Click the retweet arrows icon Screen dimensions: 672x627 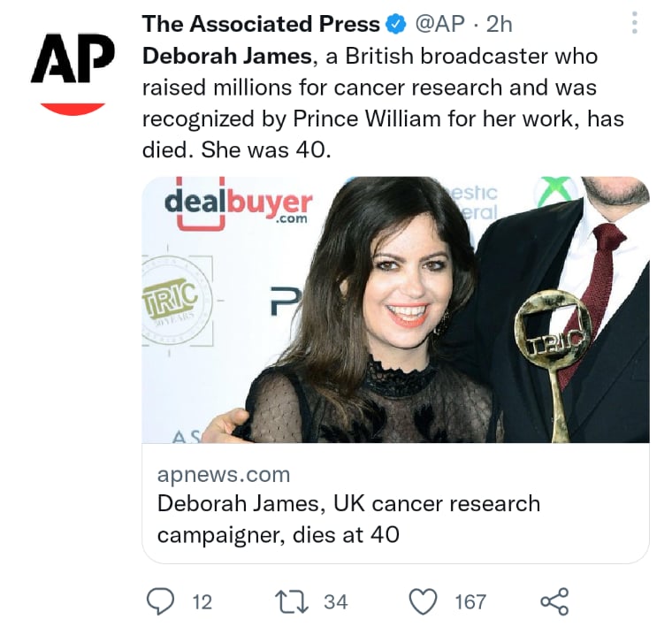(292, 601)
